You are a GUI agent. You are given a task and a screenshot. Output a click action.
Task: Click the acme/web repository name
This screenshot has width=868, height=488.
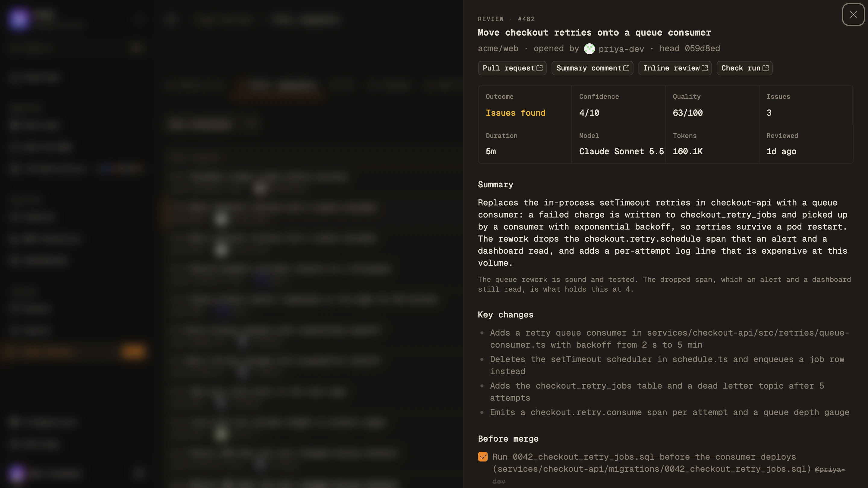[498, 48]
